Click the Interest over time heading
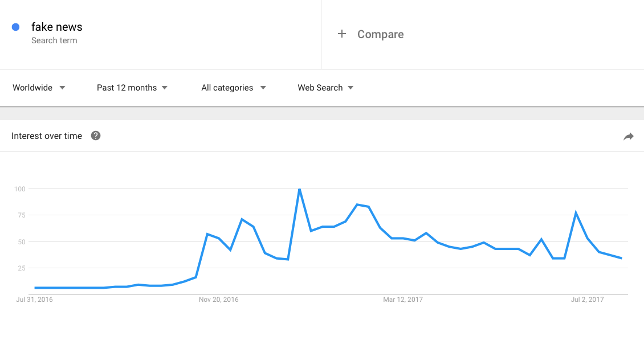Image resolution: width=644 pixels, height=340 pixels. coord(47,136)
